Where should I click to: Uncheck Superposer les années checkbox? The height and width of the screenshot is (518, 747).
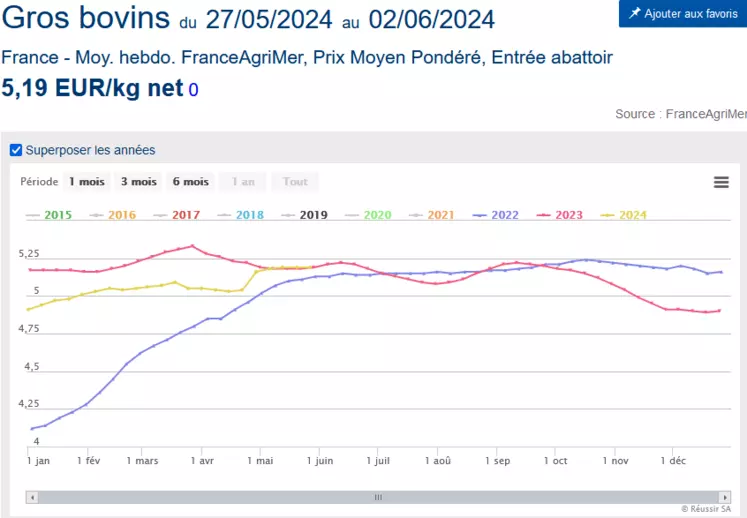pyautogui.click(x=16, y=150)
